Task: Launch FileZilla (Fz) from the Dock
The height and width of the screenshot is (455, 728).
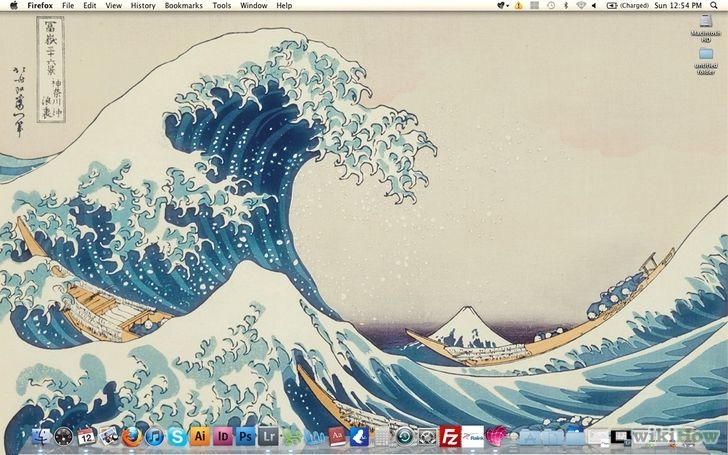Action: point(450,436)
